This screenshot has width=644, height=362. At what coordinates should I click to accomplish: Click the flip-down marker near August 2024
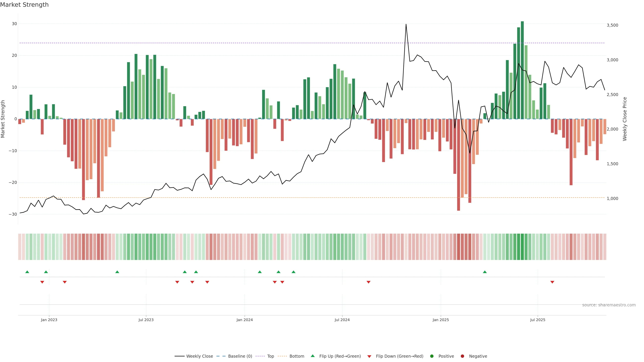(x=368, y=282)
